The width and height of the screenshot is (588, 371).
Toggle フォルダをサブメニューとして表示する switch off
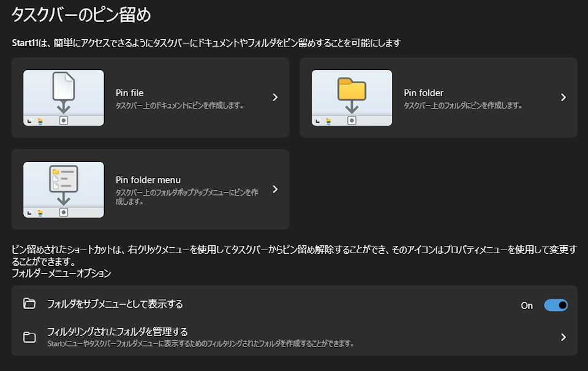click(556, 305)
